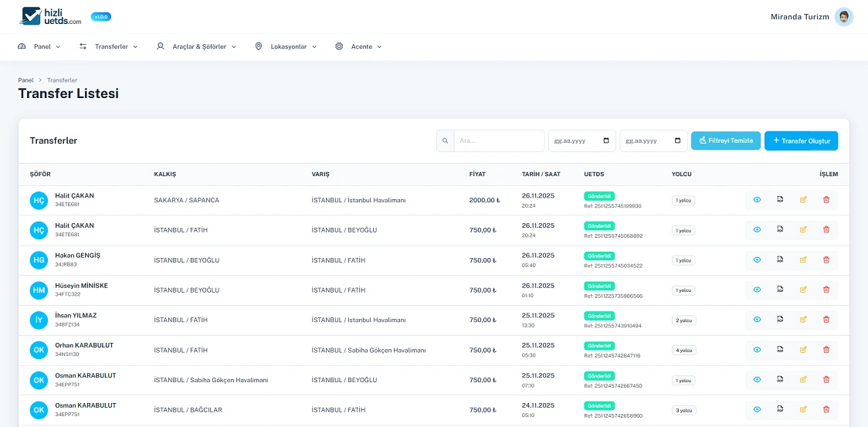The height and width of the screenshot is (427, 868).
Task: Click the Transfer Oluştur button
Action: tap(801, 141)
